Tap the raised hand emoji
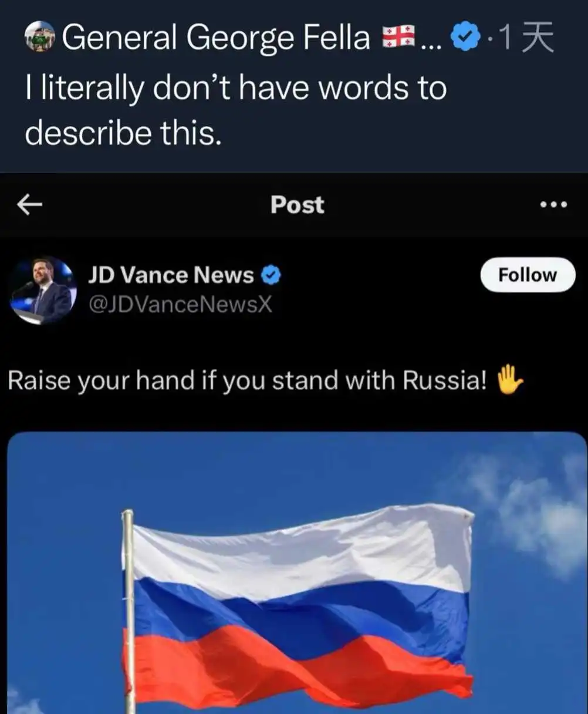Screen dimensions: 588x714 click(509, 380)
